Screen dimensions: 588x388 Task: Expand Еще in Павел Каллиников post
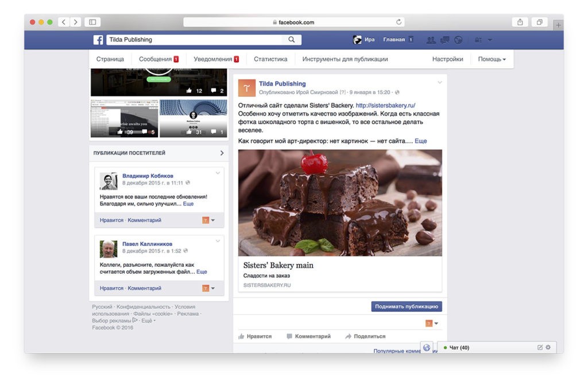[x=202, y=271]
